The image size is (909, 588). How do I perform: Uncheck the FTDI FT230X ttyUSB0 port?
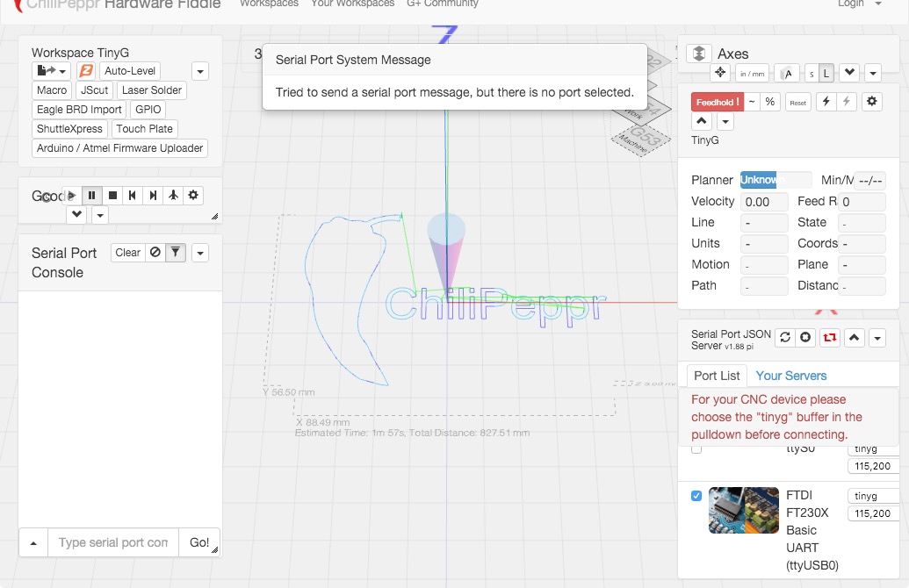pyautogui.click(x=696, y=496)
